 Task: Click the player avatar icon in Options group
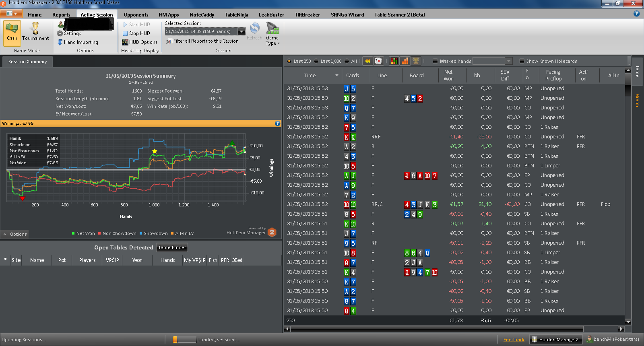(60, 25)
